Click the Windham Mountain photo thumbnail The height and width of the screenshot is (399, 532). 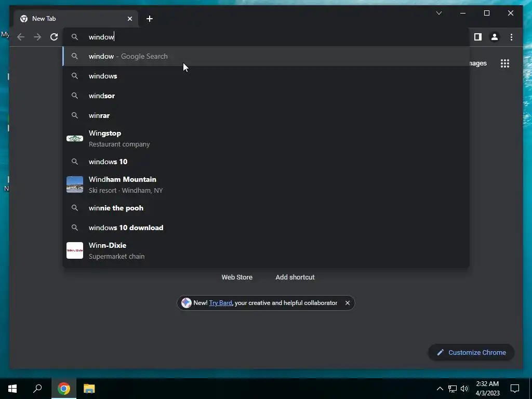[x=75, y=184]
